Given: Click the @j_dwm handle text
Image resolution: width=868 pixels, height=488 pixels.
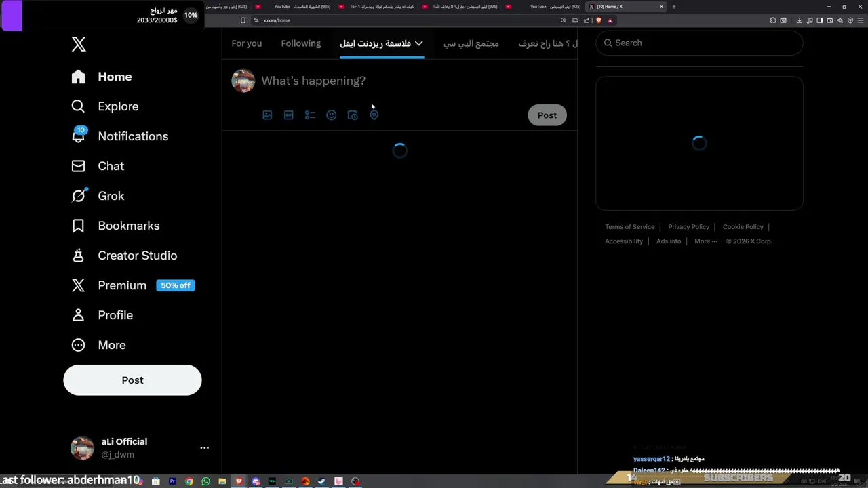Looking at the screenshot, I should tap(118, 455).
